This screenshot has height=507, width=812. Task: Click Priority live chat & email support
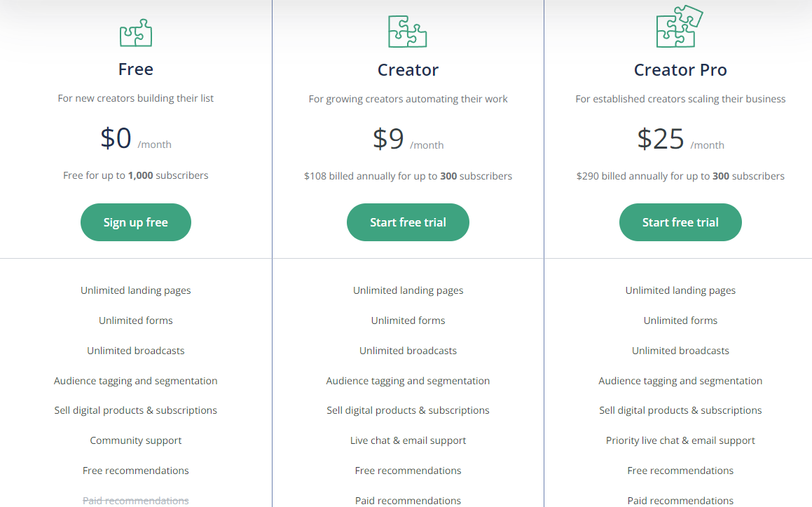(680, 440)
